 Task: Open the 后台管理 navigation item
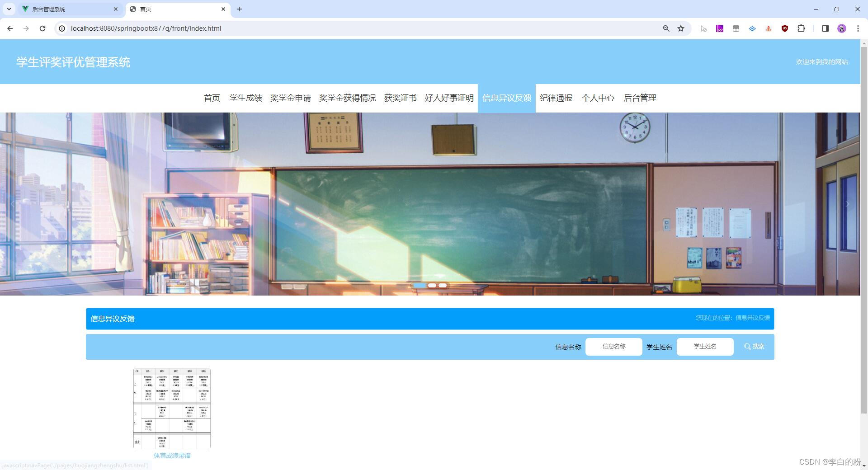(x=640, y=98)
